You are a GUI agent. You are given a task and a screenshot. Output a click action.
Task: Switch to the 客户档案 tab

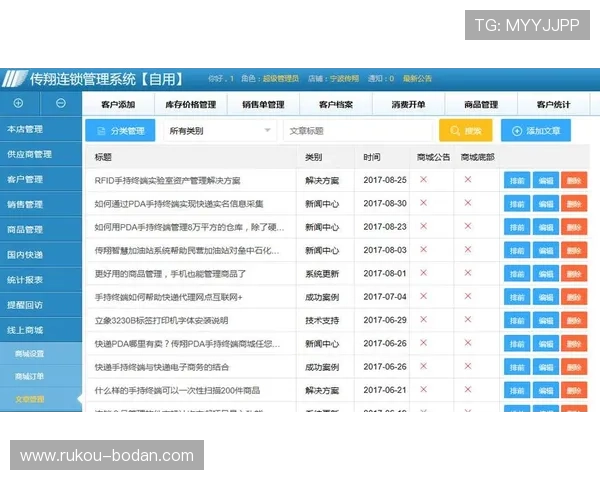tap(336, 104)
